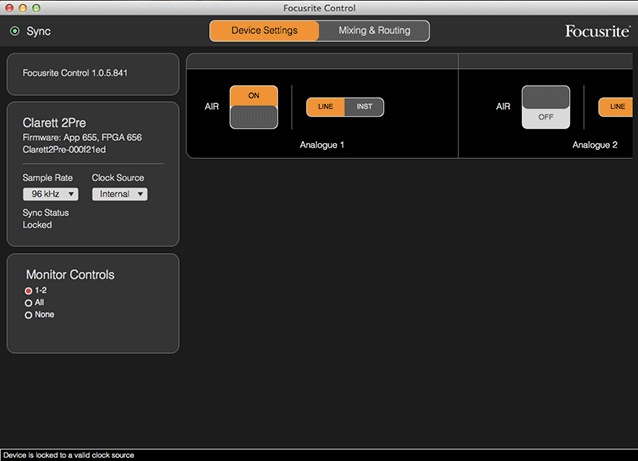Click the Clarett2Pre-000f21ed serial text

[x=64, y=150]
